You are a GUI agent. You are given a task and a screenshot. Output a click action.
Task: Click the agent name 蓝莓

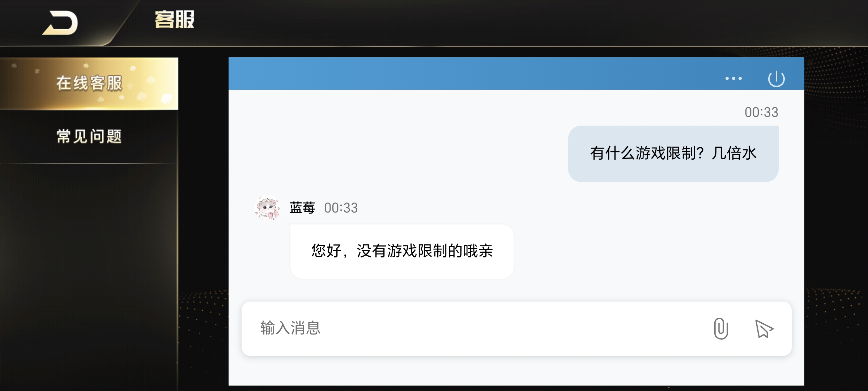302,208
